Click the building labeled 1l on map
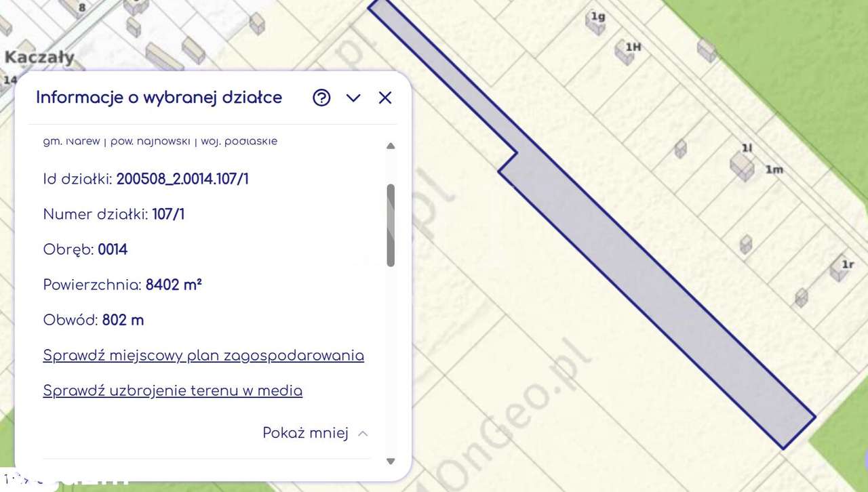 [742, 165]
